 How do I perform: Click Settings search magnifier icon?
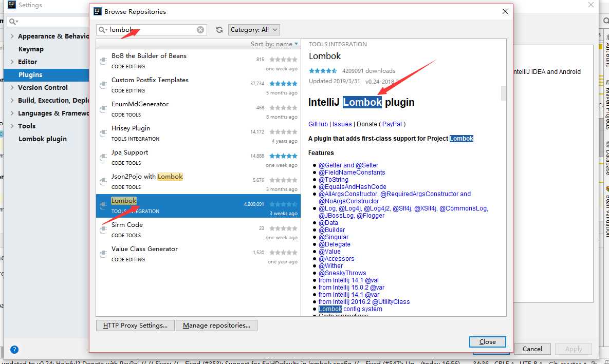(x=13, y=22)
